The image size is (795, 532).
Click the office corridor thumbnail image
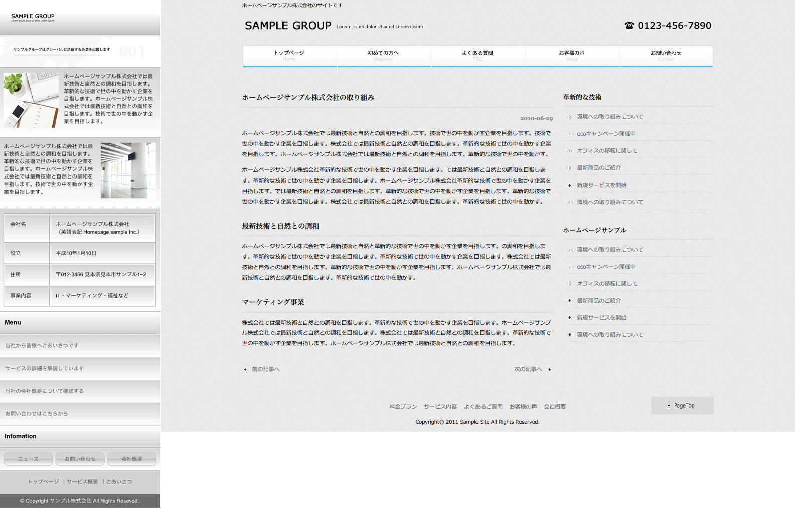[x=128, y=170]
